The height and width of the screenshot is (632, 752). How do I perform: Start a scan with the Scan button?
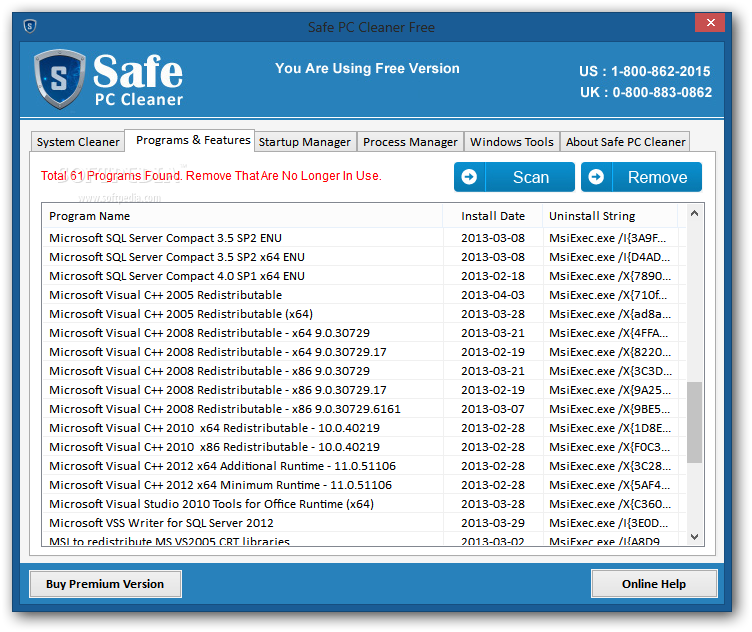514,177
